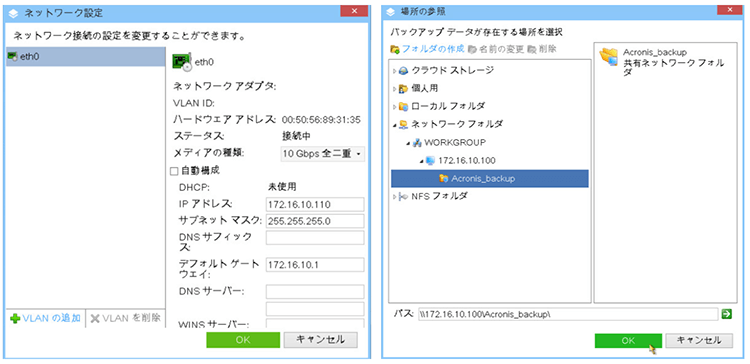The image size is (750, 364).
Task: Click the IP アドレス field 172.16.10.110
Action: (x=315, y=205)
